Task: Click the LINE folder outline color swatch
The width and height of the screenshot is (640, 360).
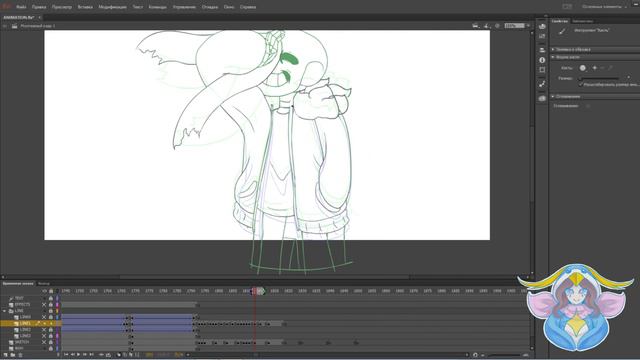Action: (x=57, y=311)
